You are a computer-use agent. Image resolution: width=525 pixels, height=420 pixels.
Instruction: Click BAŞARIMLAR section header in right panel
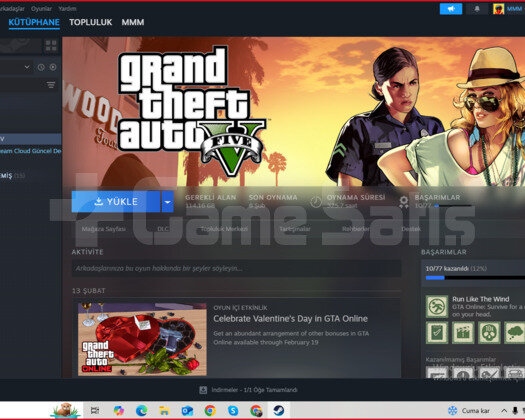click(x=443, y=252)
